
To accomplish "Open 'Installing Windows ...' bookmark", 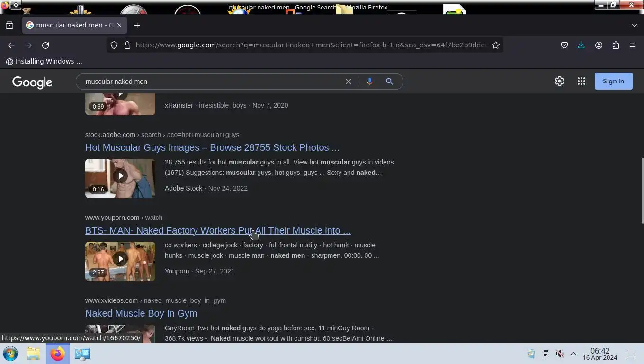I will [x=44, y=61].
